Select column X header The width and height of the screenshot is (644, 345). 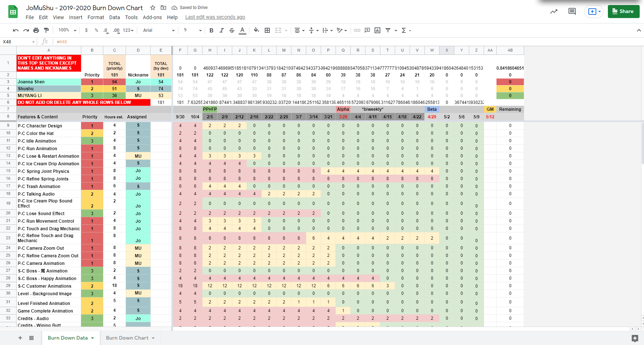click(447, 50)
